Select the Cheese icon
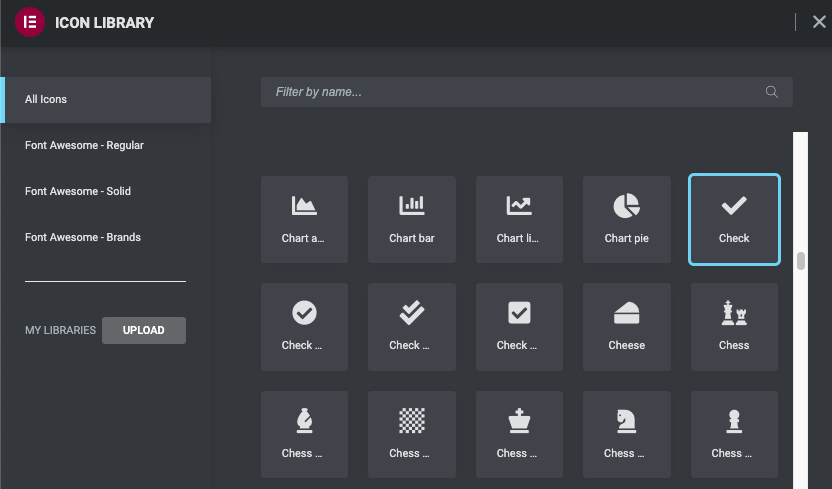The height and width of the screenshot is (489, 832). pos(627,327)
